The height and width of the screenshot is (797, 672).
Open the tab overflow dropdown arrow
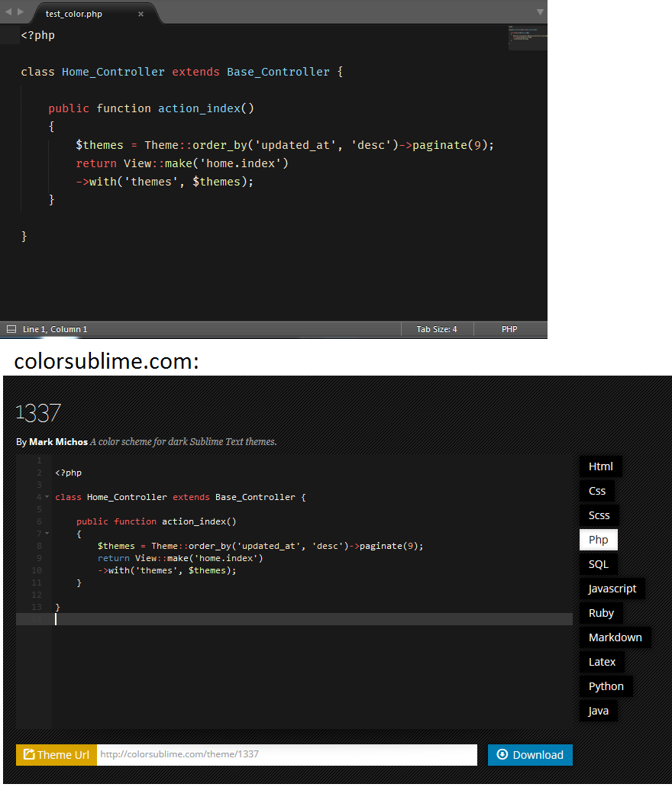(x=541, y=12)
